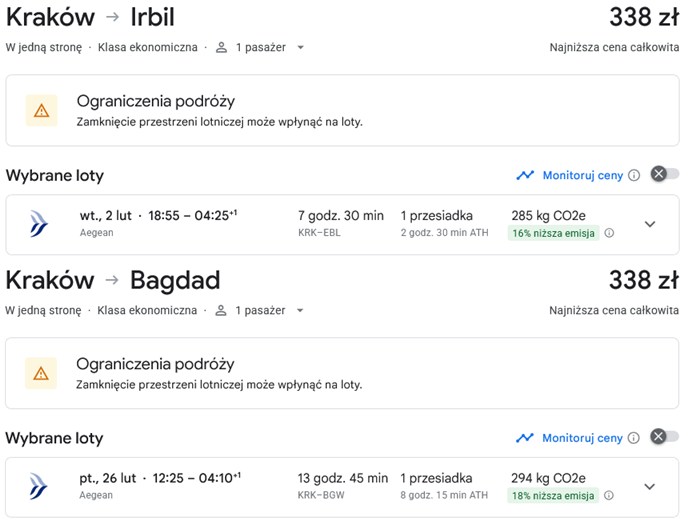684x520 pixels.
Task: Click the Monitoruj ceny link for Irbil
Action: [x=583, y=175]
